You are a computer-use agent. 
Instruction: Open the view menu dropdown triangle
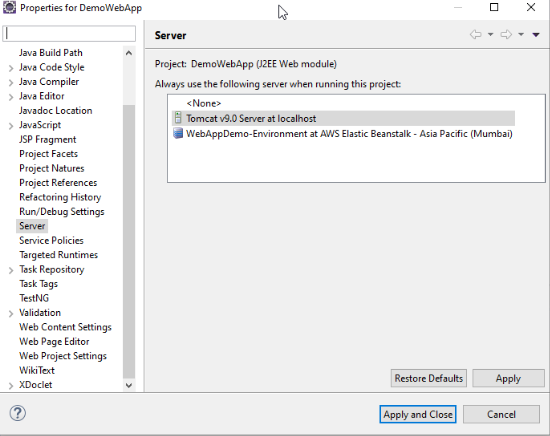click(536, 34)
